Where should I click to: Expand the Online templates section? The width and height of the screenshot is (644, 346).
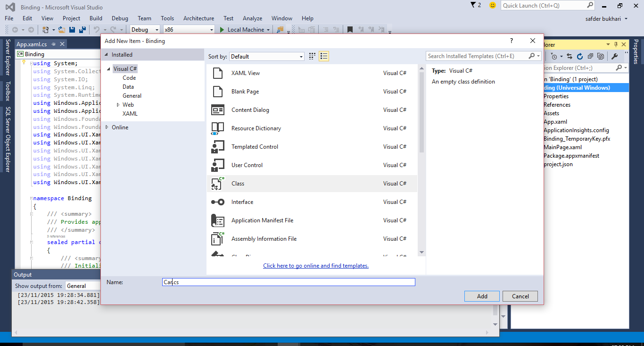107,127
